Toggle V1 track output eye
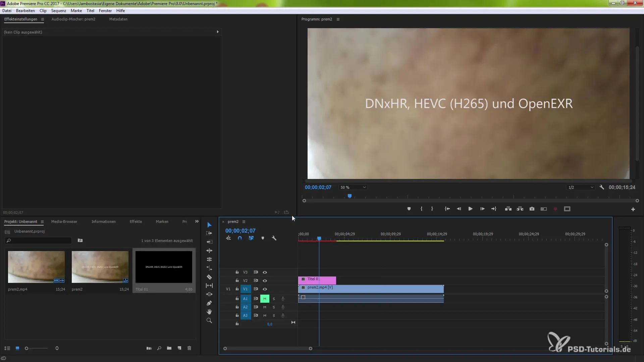Viewport: 644px width, 362px height. click(265, 289)
